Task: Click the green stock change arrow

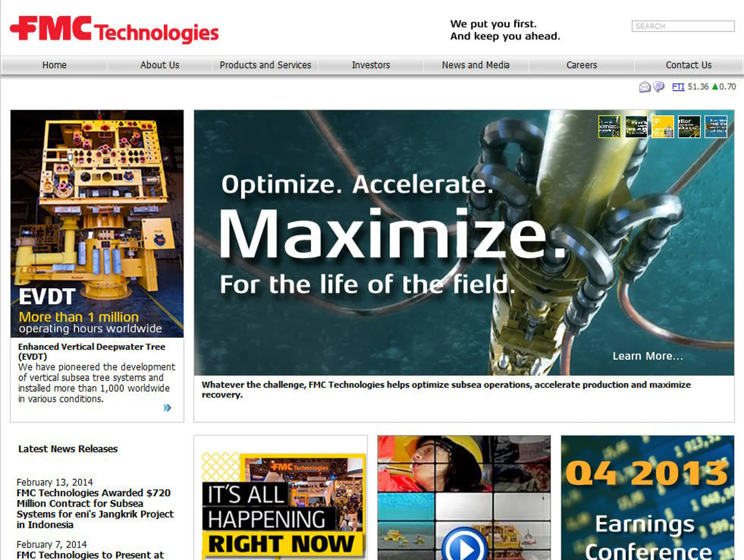Action: (715, 86)
